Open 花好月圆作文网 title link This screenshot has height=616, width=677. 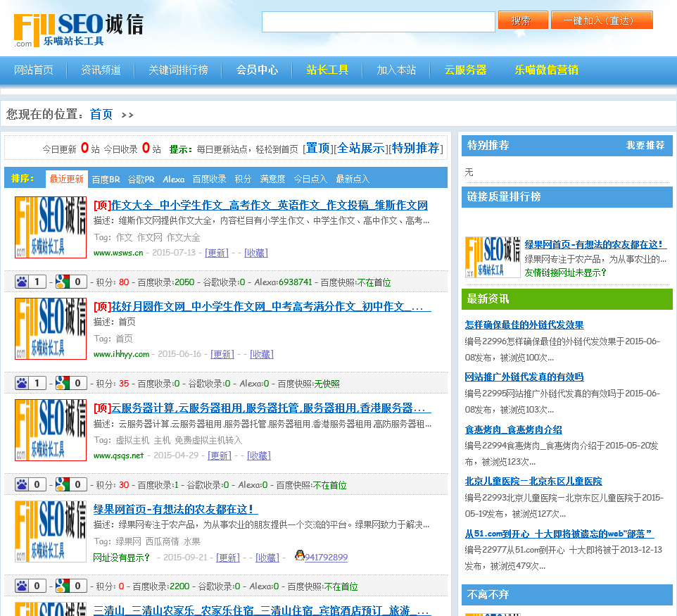click(x=271, y=307)
